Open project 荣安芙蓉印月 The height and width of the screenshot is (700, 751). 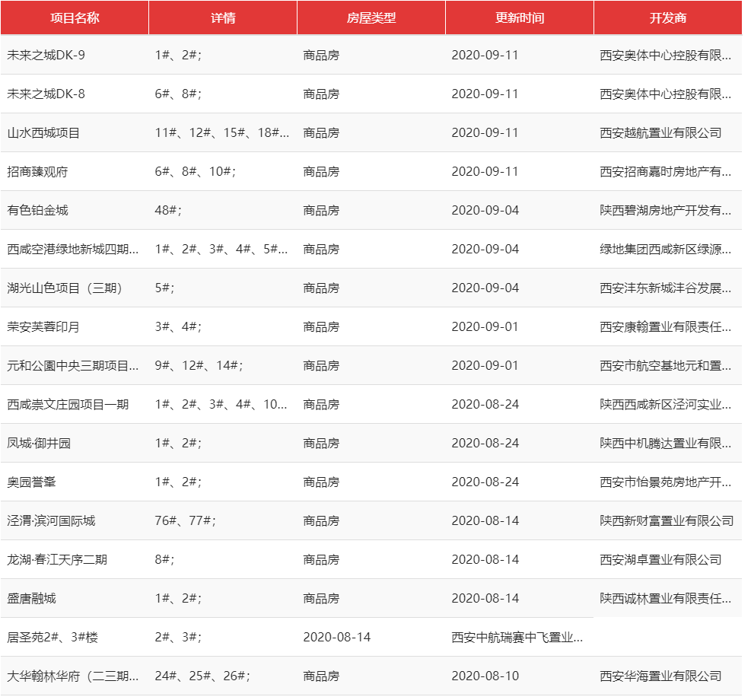pyautogui.click(x=43, y=326)
